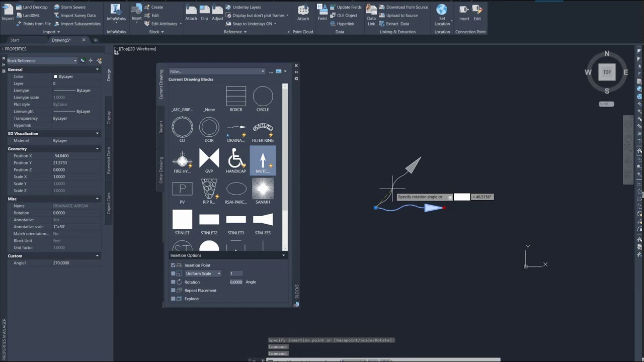Choose Import Survey Data

coord(74,15)
